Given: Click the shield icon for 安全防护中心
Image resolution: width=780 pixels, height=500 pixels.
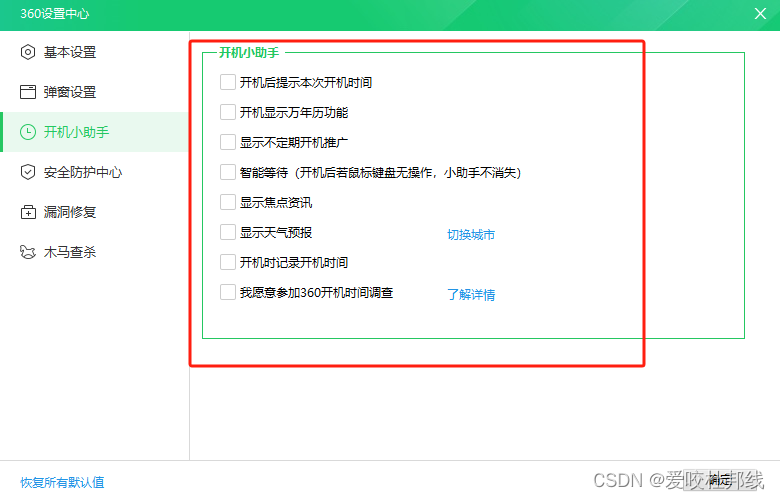Looking at the screenshot, I should click(x=28, y=172).
